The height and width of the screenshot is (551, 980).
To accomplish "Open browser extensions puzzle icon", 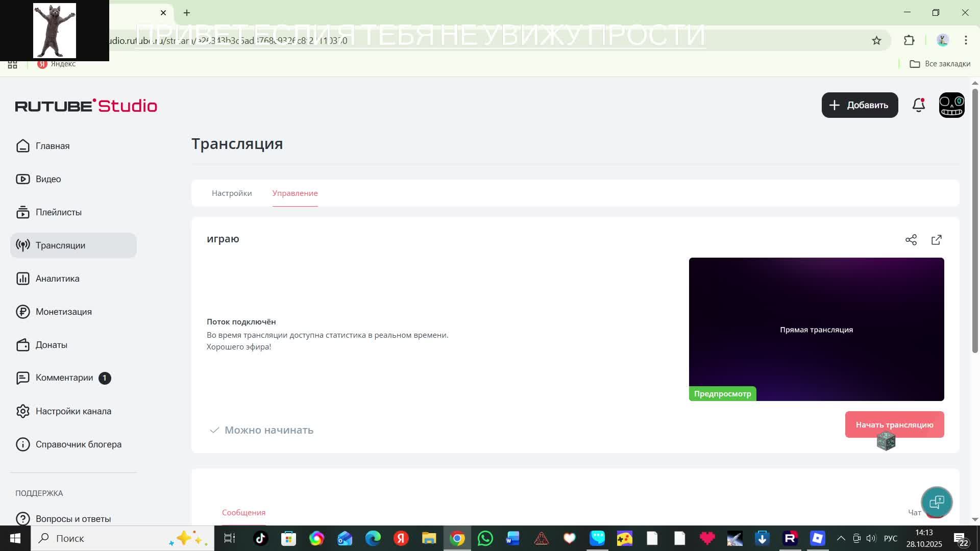I will [909, 40].
